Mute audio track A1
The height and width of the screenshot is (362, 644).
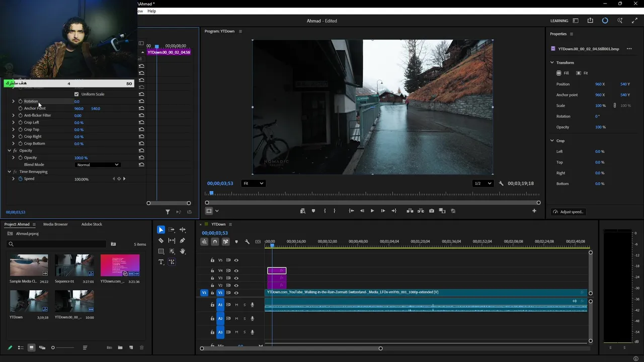(236, 305)
